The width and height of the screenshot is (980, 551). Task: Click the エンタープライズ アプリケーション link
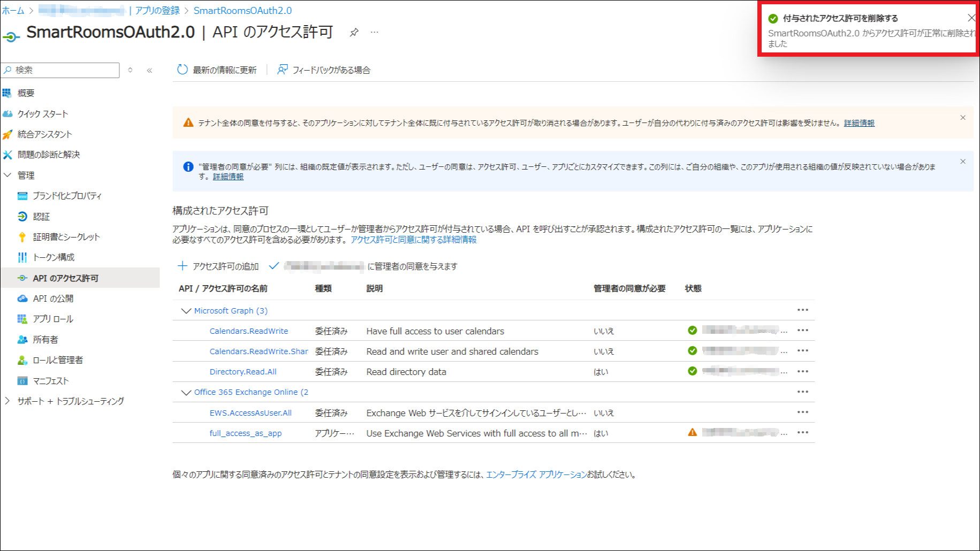coord(536,475)
